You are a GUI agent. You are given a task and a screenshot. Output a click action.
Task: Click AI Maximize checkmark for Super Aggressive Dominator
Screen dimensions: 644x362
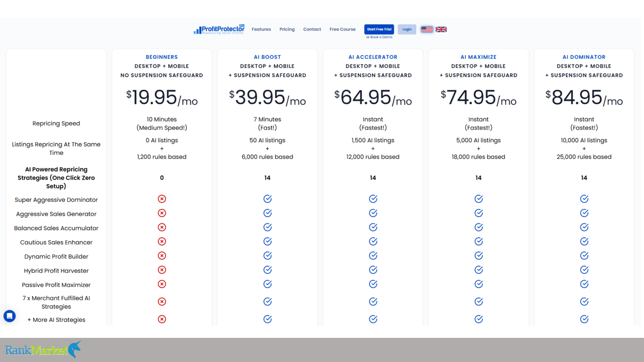pos(479,199)
